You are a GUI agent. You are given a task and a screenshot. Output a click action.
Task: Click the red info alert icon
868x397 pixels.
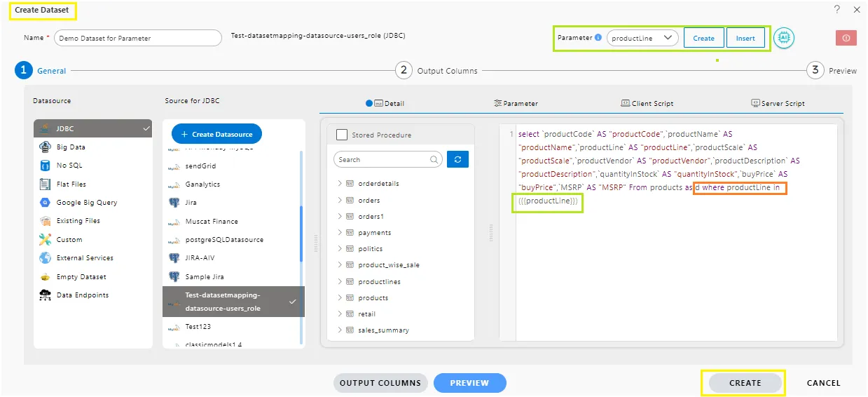click(x=846, y=38)
